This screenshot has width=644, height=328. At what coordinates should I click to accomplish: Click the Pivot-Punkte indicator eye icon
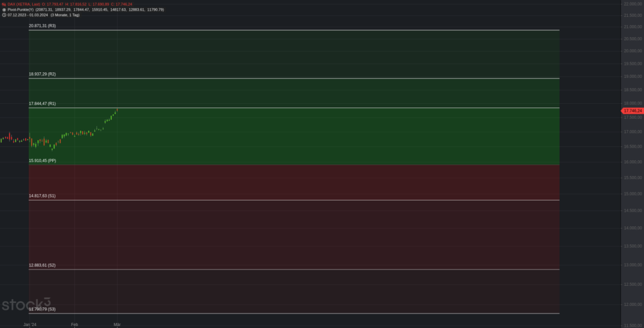pos(4,9)
